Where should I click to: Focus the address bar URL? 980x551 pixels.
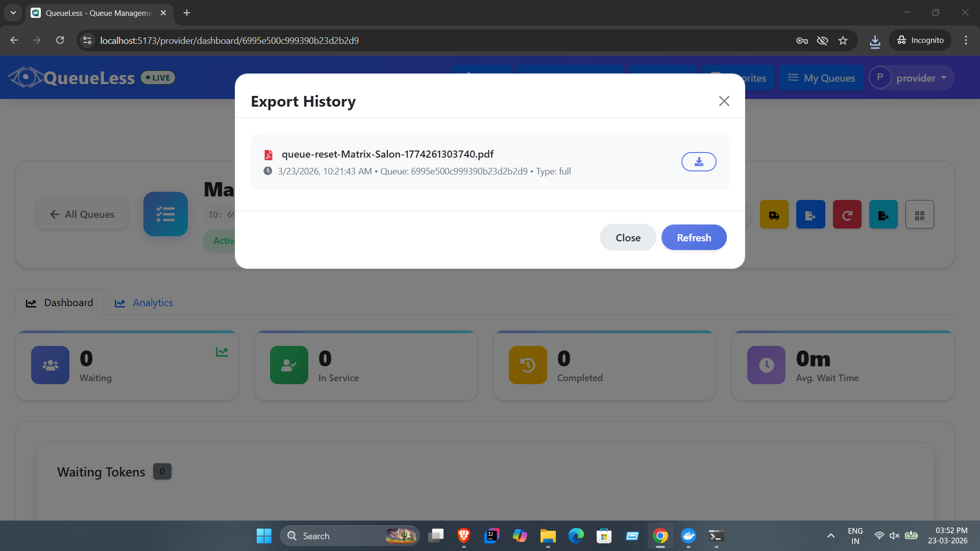point(230,40)
